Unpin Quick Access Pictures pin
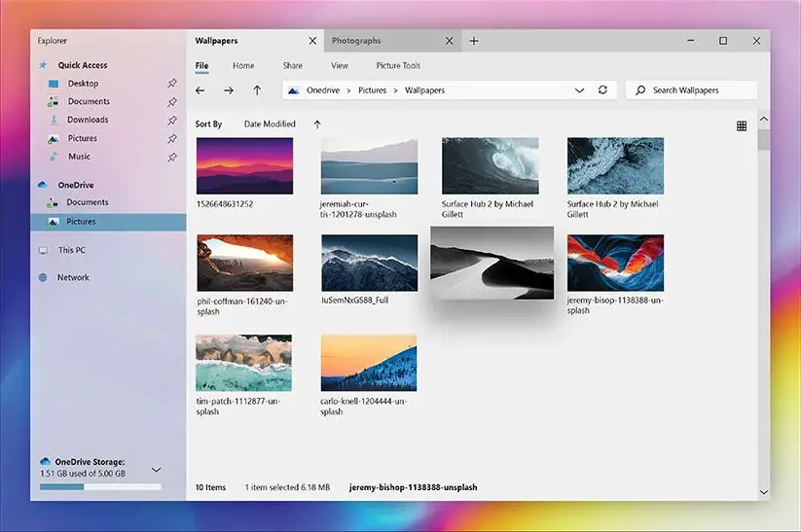Screen dimensions: 801x532 coord(172,138)
